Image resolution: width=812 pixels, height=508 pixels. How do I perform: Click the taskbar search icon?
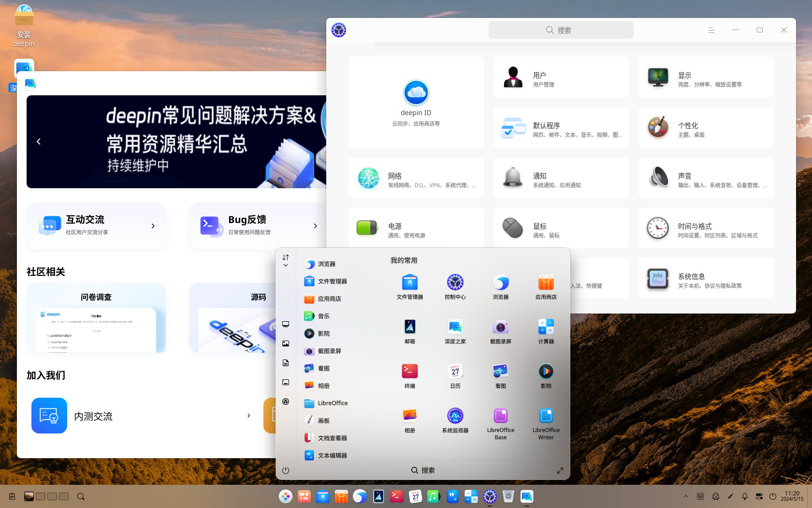(x=81, y=496)
